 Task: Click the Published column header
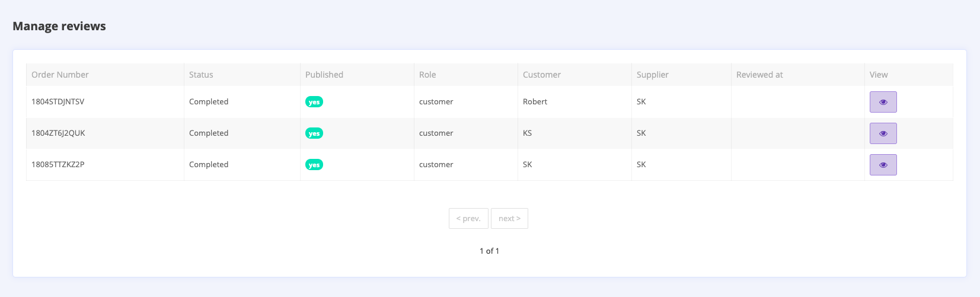click(x=324, y=75)
